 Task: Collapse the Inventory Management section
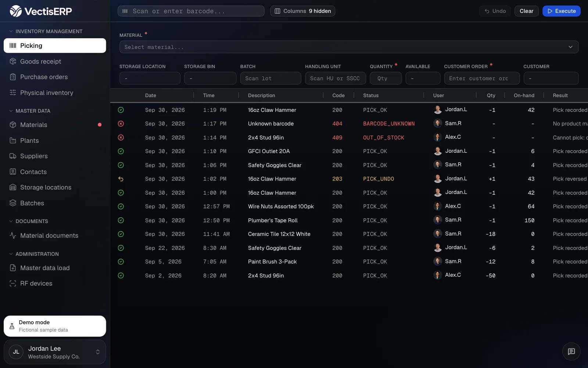click(46, 31)
